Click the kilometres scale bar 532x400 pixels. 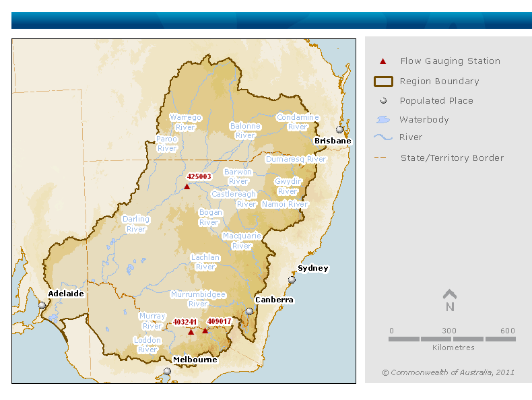click(x=453, y=339)
